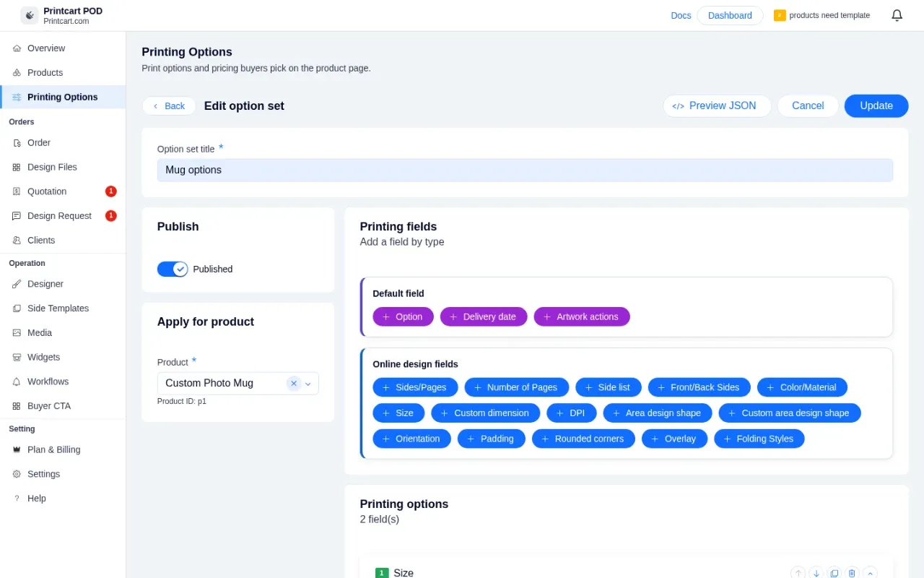The width and height of the screenshot is (924, 578).
Task: Add a Color/Material field
Action: point(802,387)
